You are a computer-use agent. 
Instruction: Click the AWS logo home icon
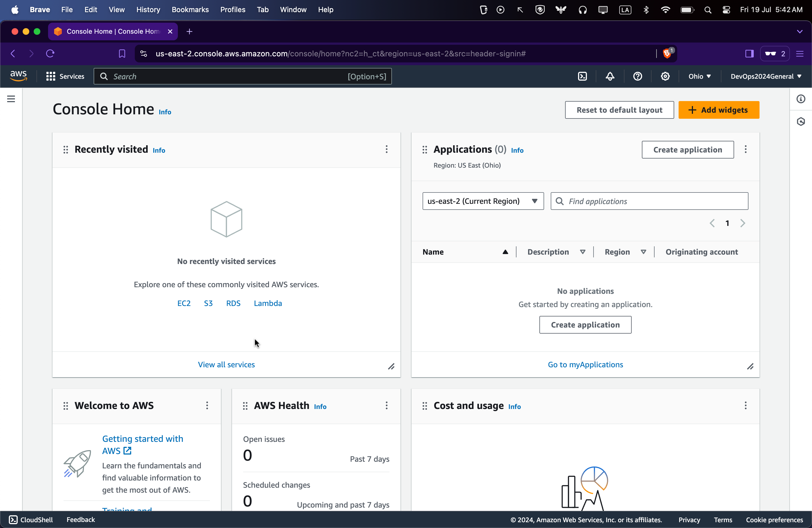tap(19, 76)
